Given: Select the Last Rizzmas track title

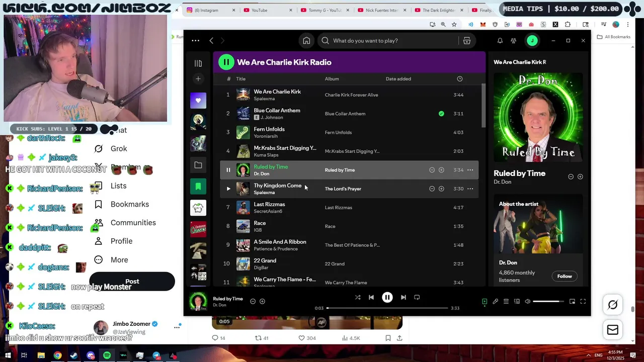Looking at the screenshot, I should 269,204.
